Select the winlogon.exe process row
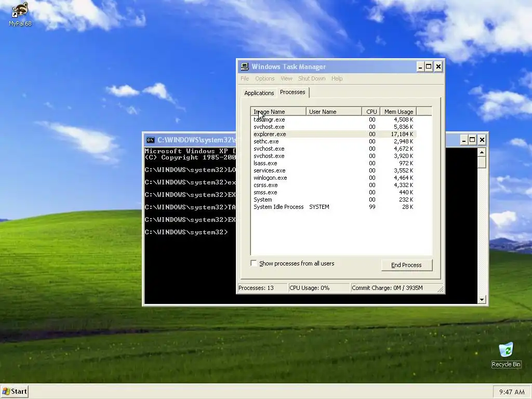532x399 pixels. (334, 178)
